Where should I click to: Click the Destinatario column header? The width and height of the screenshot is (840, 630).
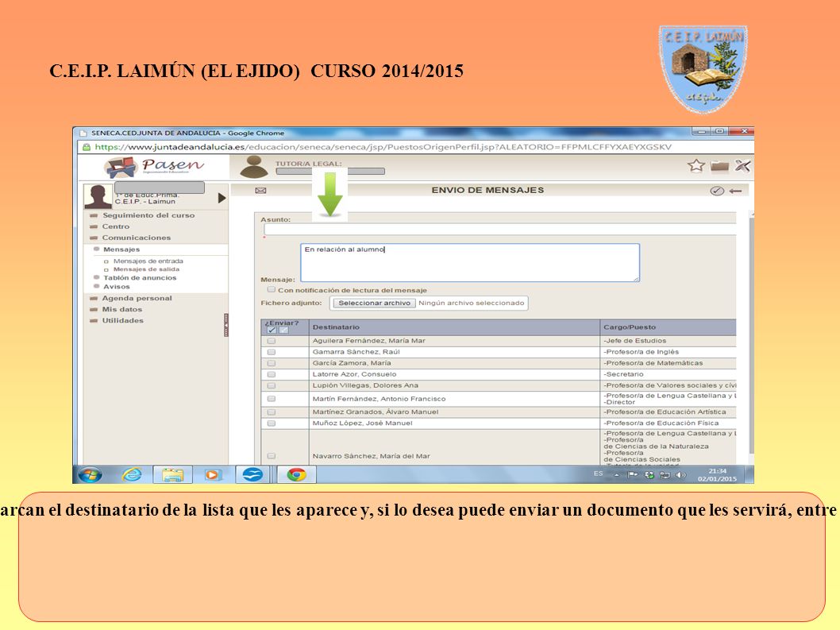455,327
